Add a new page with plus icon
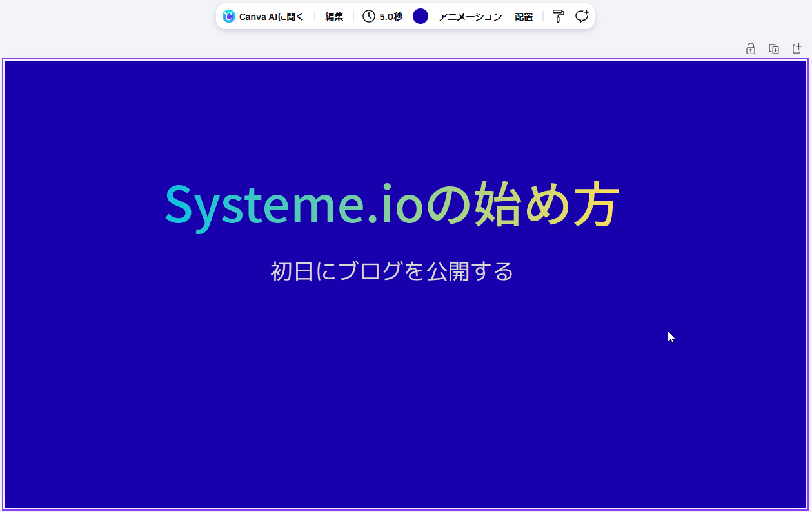 click(x=797, y=48)
